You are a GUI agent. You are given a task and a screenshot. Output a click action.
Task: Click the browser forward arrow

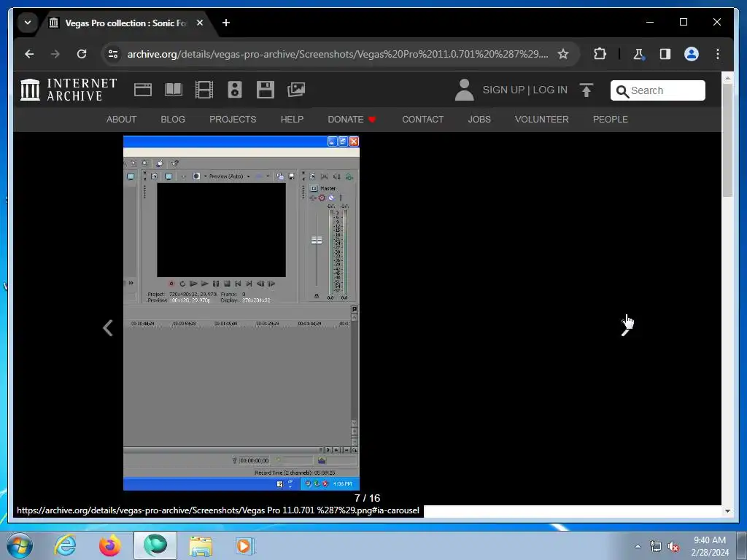55,54
